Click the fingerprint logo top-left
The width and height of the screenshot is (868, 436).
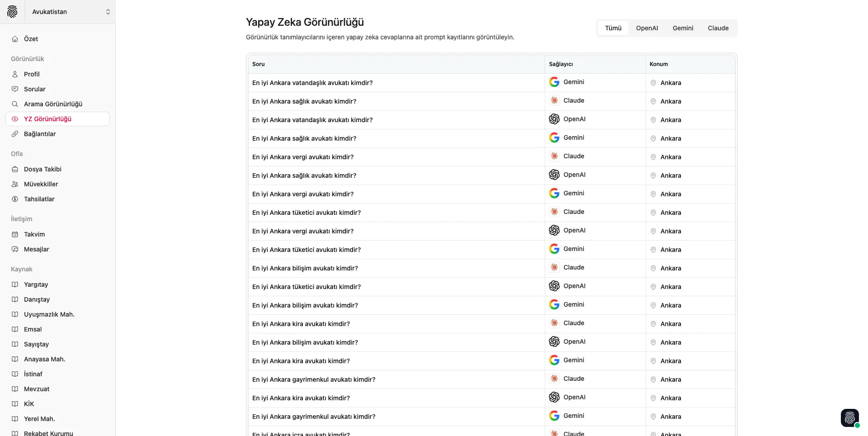pos(12,12)
